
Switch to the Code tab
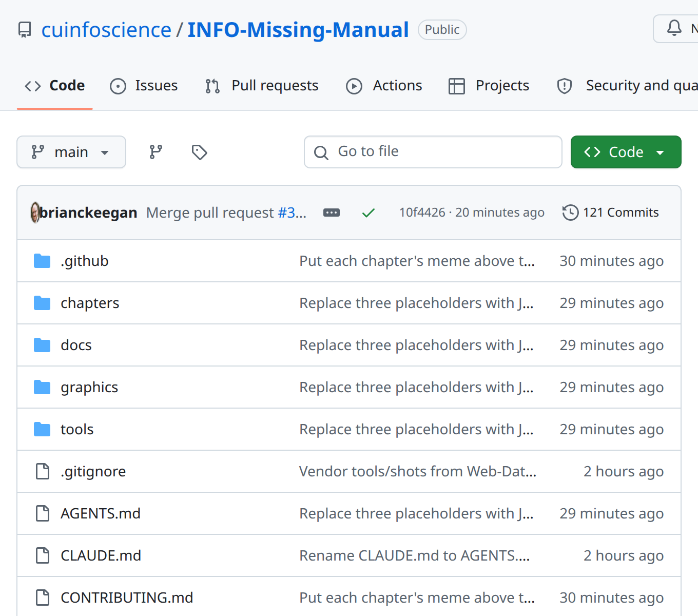[x=55, y=86]
